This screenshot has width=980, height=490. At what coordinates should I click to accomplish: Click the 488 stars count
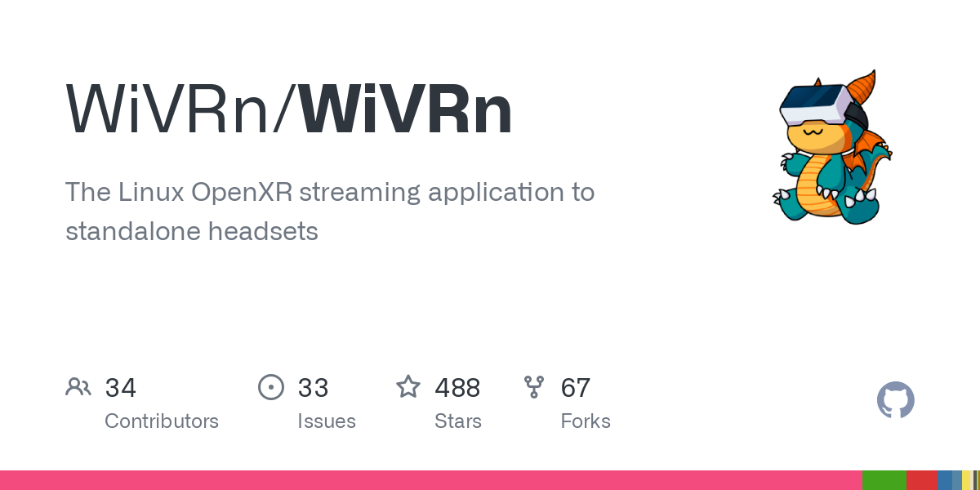click(457, 387)
